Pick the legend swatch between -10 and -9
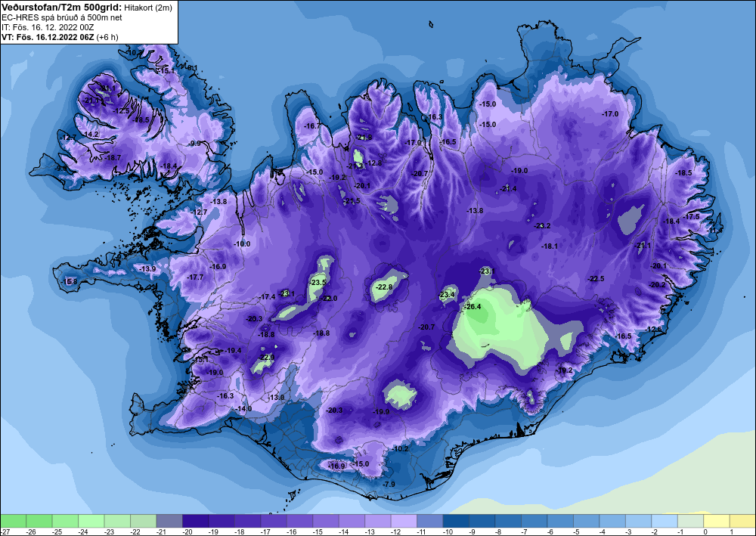Screen dimensions: 756x536 tap(456, 521)
